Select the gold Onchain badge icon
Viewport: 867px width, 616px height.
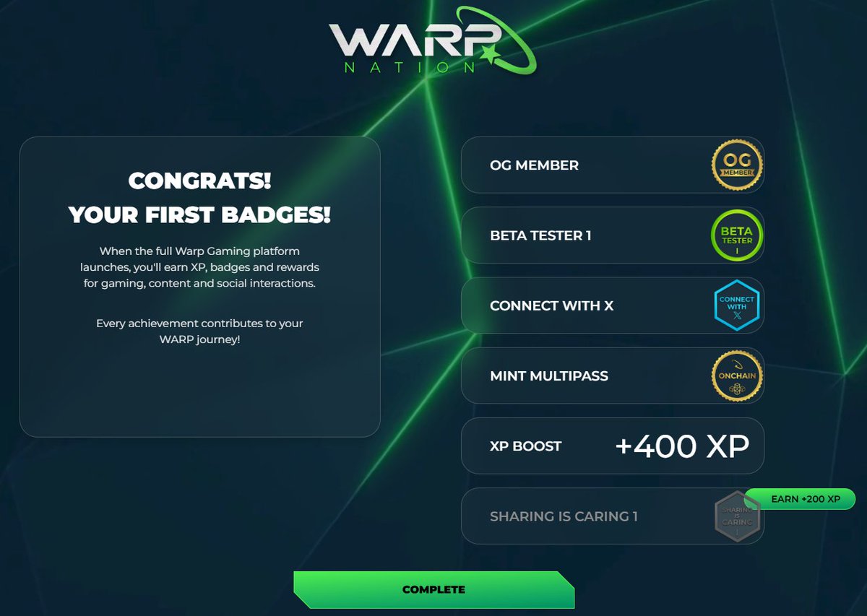pyautogui.click(x=737, y=376)
